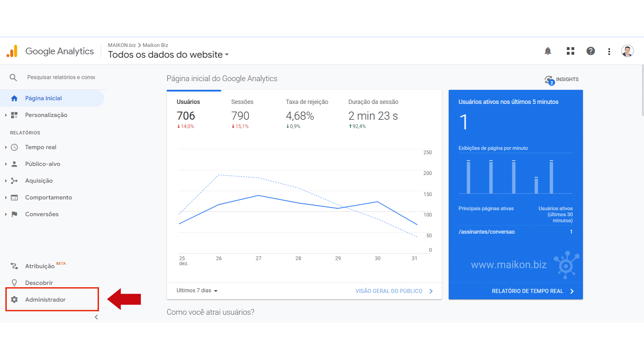Click the Maikon Biz breadcrumb
This screenshot has height=362, width=644.
[155, 45]
